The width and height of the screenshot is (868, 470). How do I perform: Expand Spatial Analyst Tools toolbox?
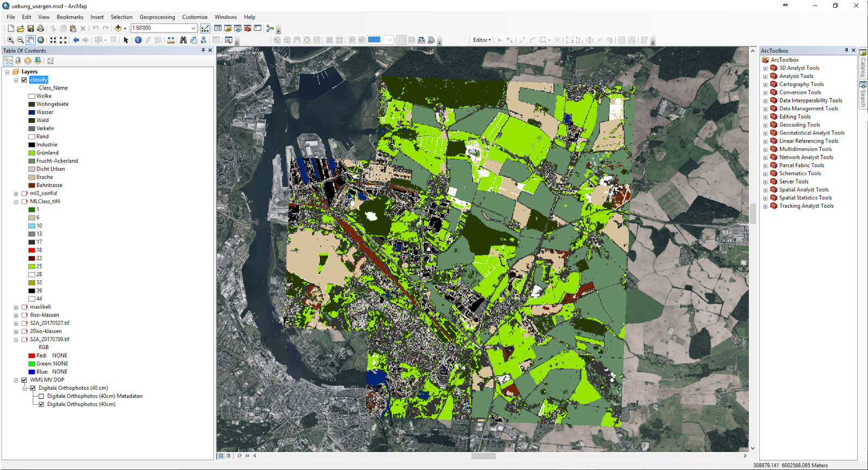click(x=765, y=190)
